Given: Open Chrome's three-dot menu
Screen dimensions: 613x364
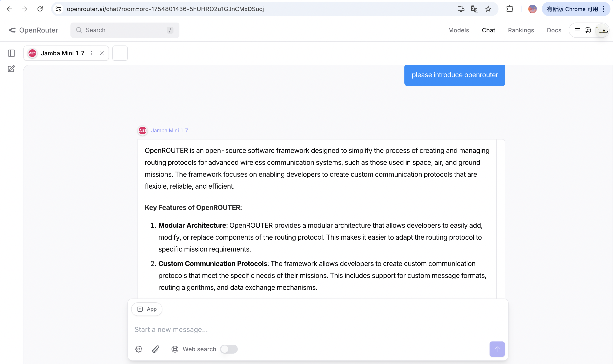Looking at the screenshot, I should [604, 9].
